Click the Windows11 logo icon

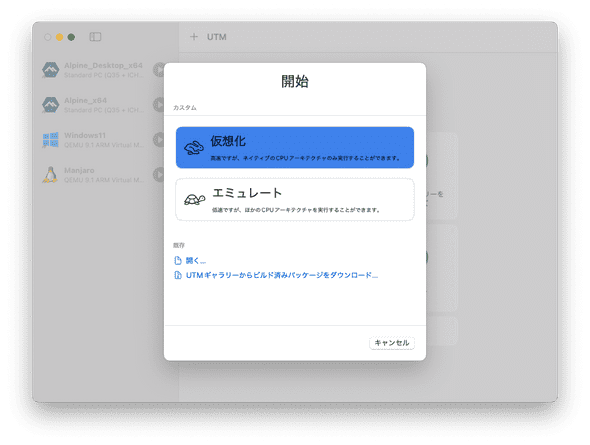click(x=50, y=140)
